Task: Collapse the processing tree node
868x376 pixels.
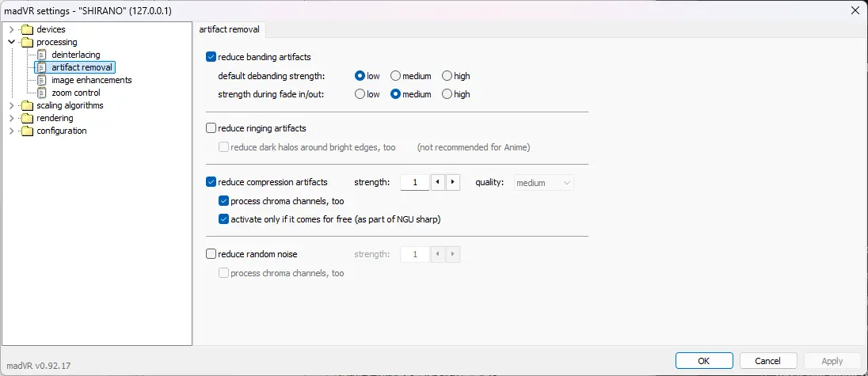Action: pos(11,42)
